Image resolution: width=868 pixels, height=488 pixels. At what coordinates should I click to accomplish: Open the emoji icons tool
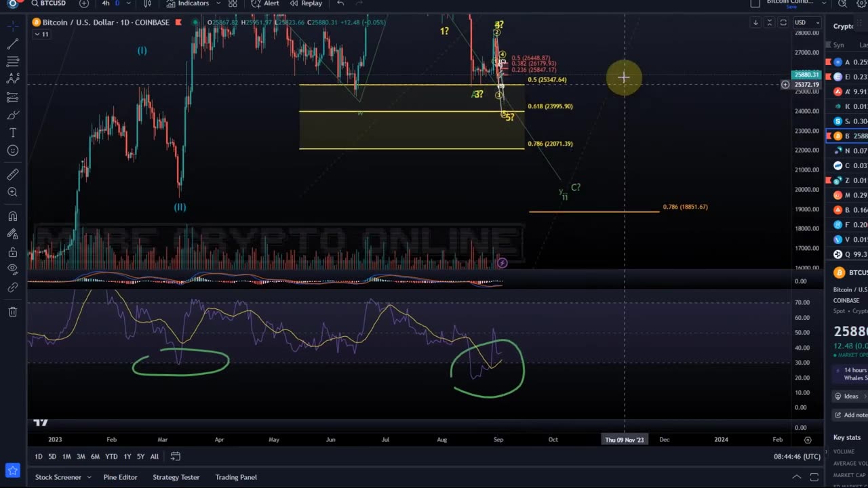click(12, 150)
